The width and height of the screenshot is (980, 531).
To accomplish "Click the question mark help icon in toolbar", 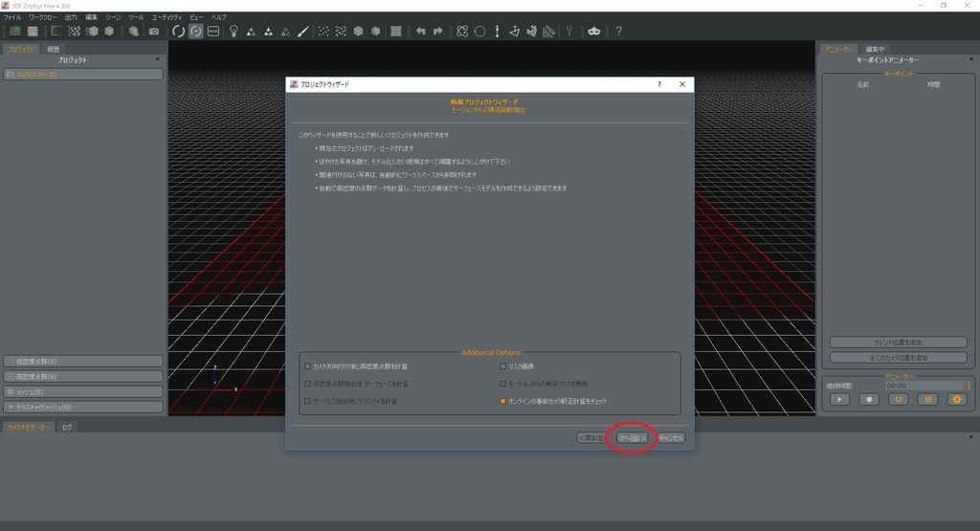I will point(619,32).
